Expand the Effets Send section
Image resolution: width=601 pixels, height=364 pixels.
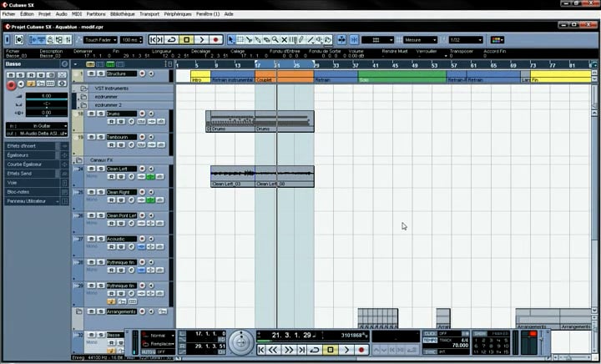[x=37, y=174]
